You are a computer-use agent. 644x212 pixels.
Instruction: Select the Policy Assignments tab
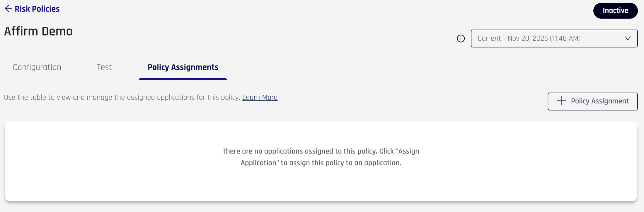point(183,67)
